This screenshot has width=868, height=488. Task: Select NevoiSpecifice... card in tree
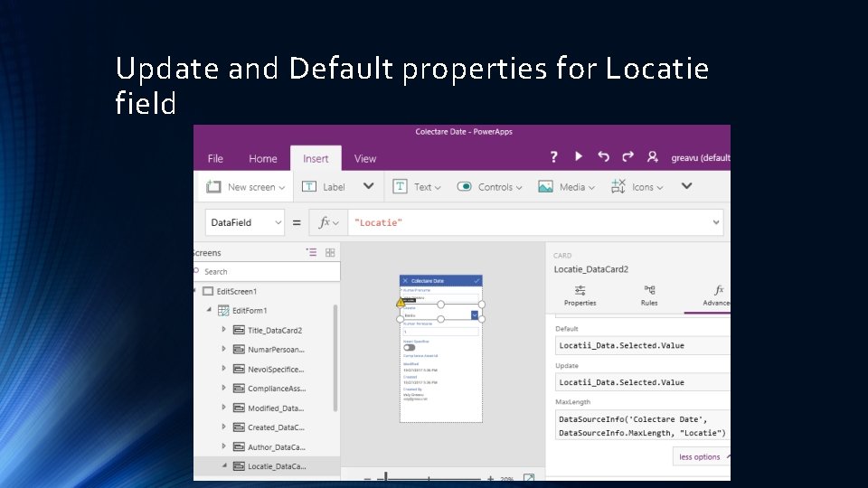tap(276, 369)
